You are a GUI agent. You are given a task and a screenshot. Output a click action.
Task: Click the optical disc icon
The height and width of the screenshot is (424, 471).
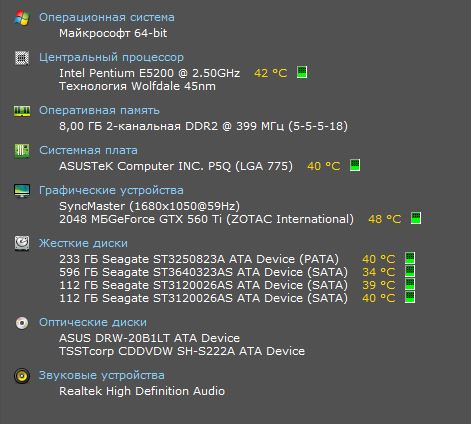coord(22,323)
